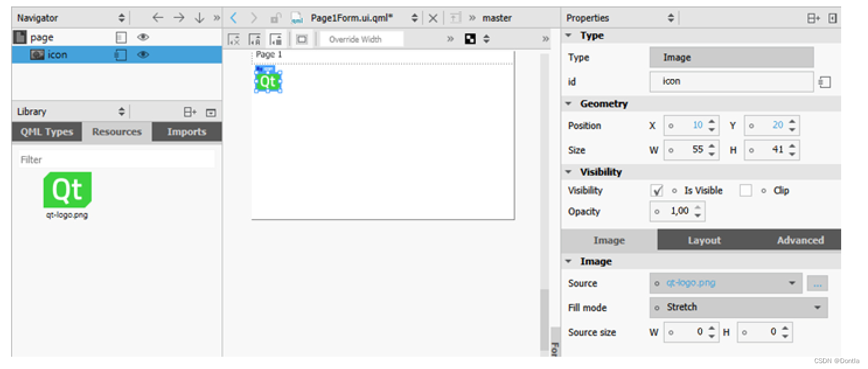
Task: Uncheck the Is Visible checkbox
Action: click(x=657, y=190)
